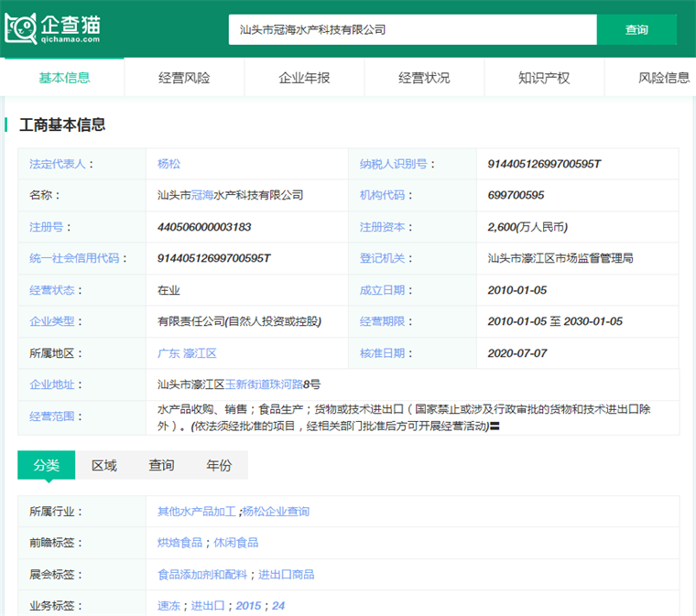Click the 冠海 link in company name

tap(202, 195)
